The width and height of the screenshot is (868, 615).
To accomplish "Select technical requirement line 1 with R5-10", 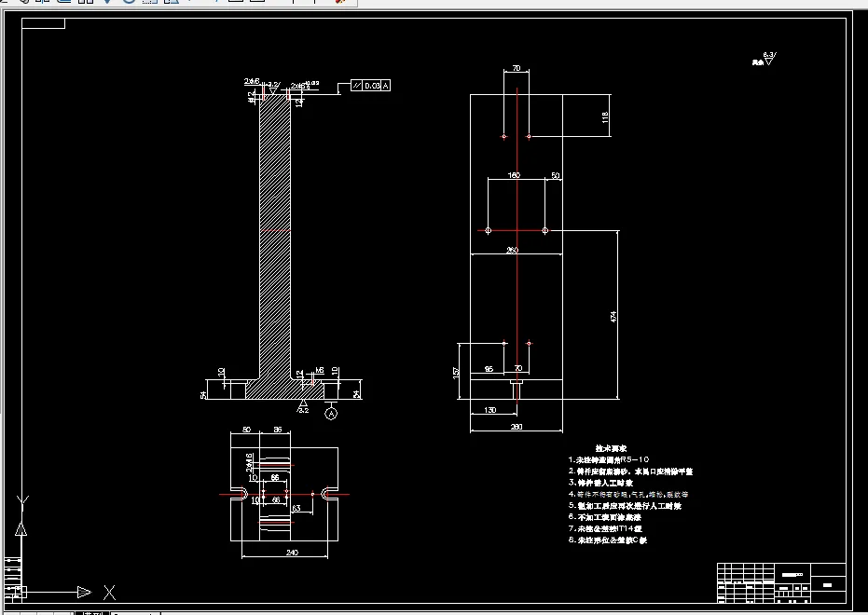I will coord(609,459).
